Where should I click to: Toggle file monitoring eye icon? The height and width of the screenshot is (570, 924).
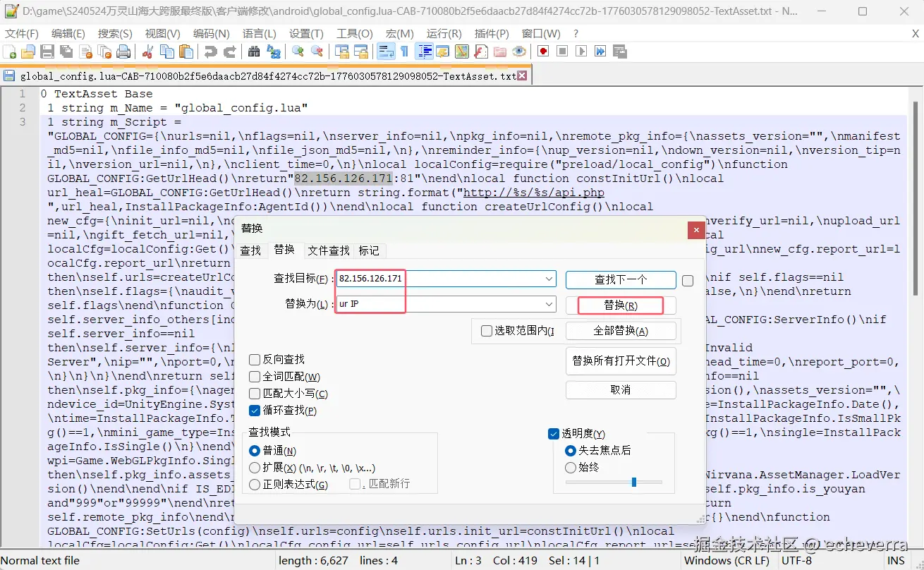tap(519, 51)
